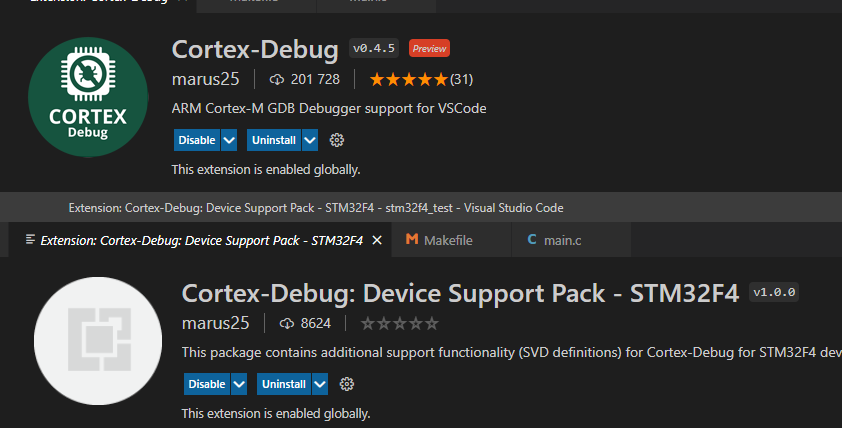The image size is (842, 428).
Task: Switch to the main.c tab
Action: pos(571,240)
